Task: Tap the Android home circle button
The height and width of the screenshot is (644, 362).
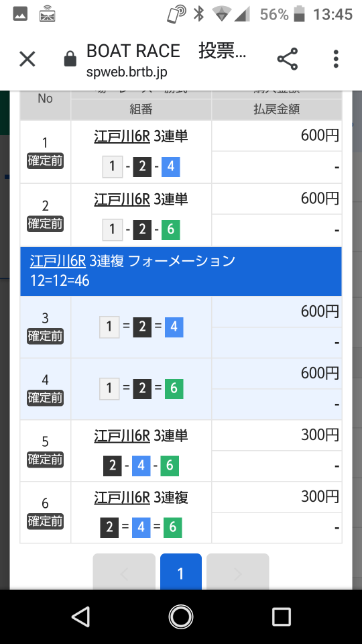Action: 181,616
